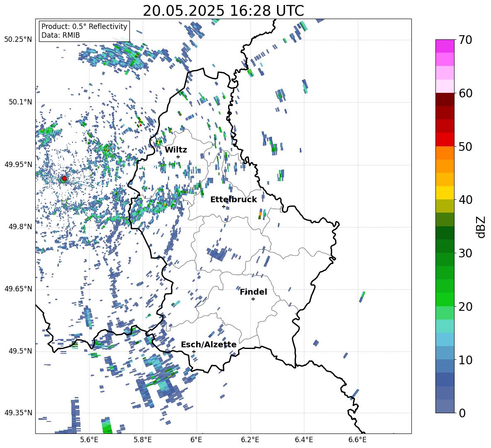
Task: Click the 40 value on colorbar
Action: point(465,200)
